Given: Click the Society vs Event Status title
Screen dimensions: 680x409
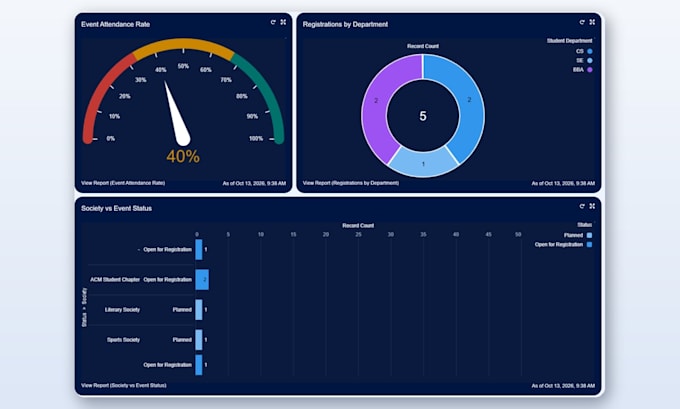Looking at the screenshot, I should tap(116, 209).
